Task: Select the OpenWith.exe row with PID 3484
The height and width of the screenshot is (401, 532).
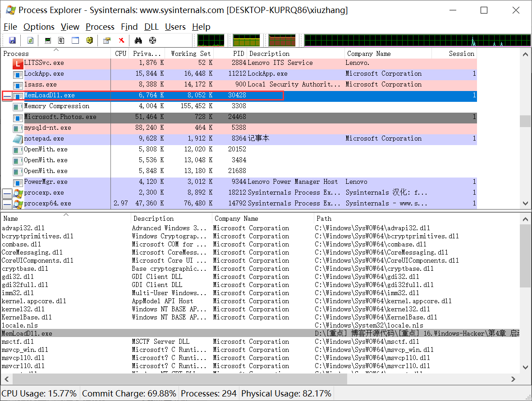Action: tap(239, 160)
